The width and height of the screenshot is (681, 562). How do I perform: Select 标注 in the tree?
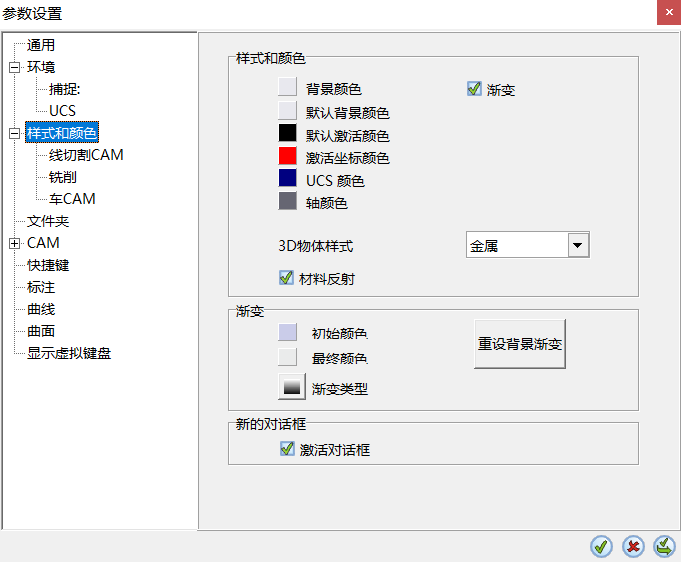pyautogui.click(x=41, y=287)
